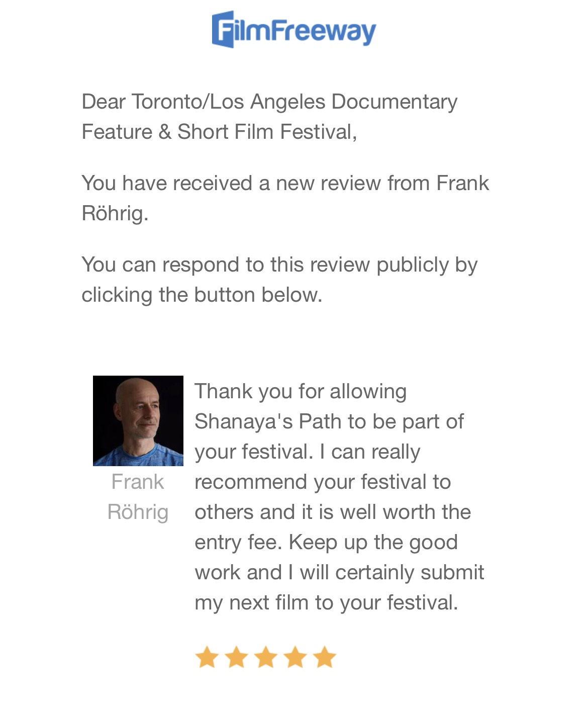Click the 'Dear Toronto/Los Angeles Documentary' greeting line
588x702 pixels.
[269, 102]
